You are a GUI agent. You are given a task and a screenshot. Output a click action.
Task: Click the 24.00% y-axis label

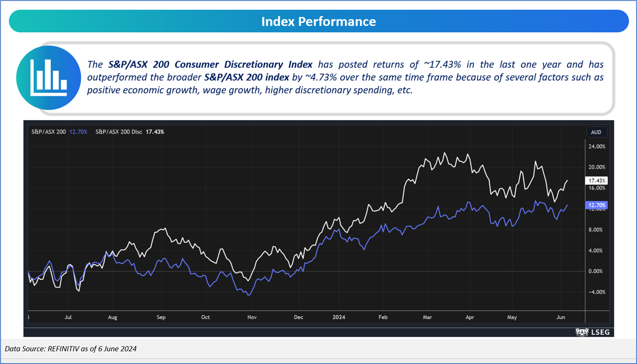tap(597, 146)
